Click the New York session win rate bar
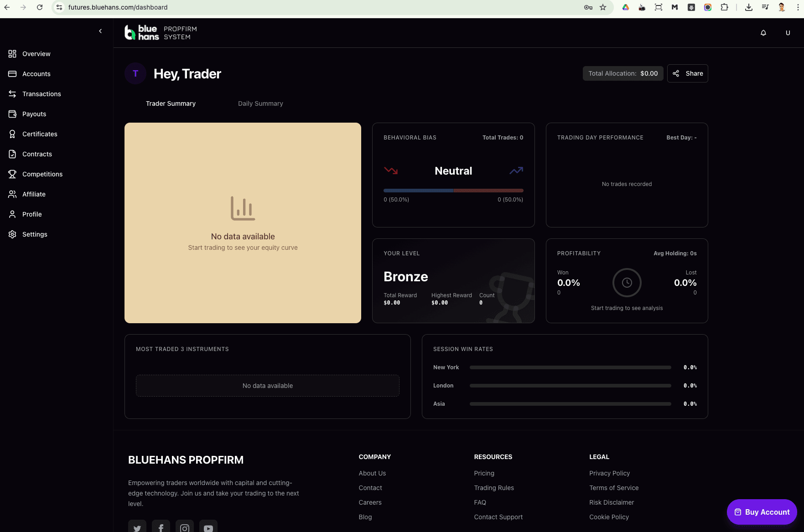 coord(570,367)
